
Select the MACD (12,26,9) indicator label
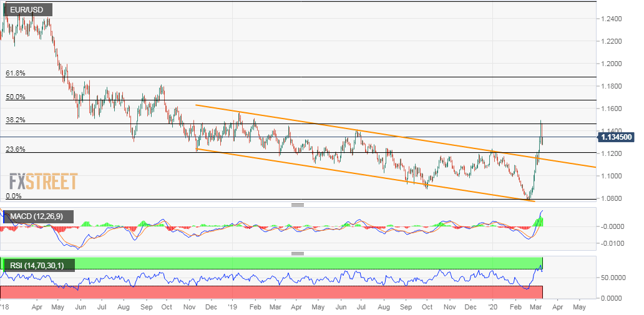[39, 216]
